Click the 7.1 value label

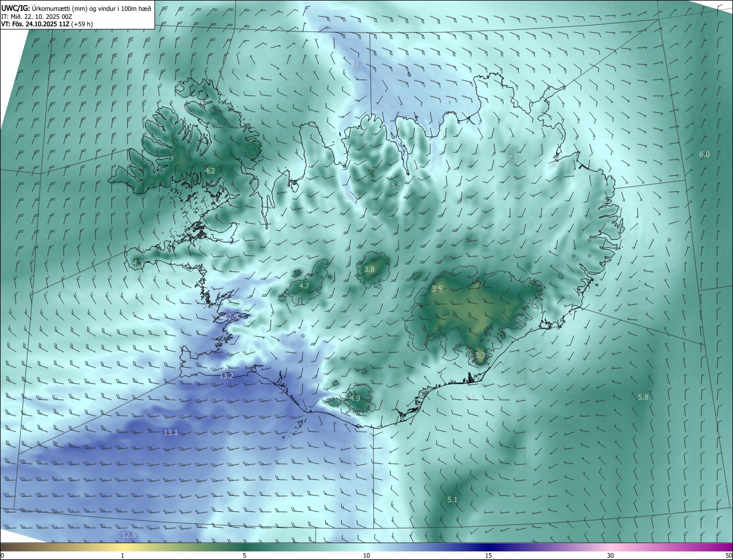[512, 158]
